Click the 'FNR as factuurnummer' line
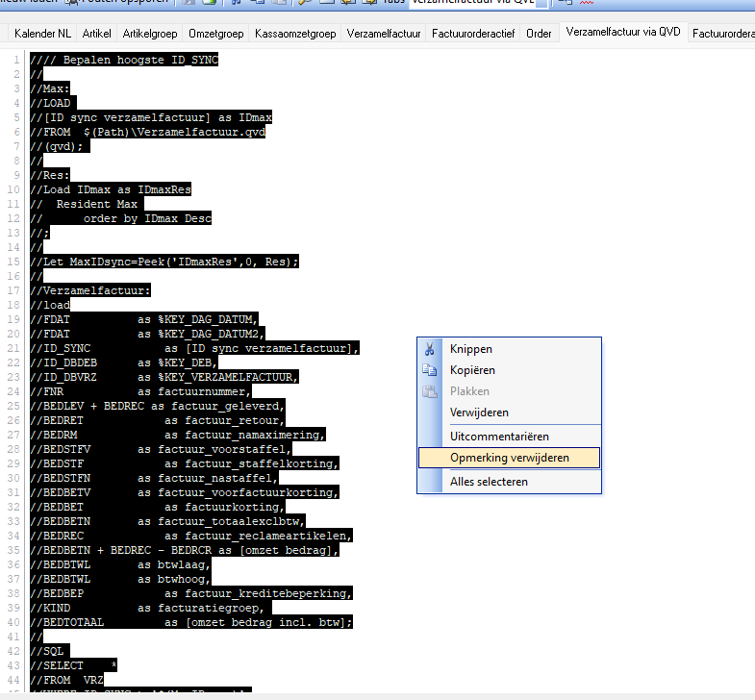755x700 pixels. click(x=141, y=392)
